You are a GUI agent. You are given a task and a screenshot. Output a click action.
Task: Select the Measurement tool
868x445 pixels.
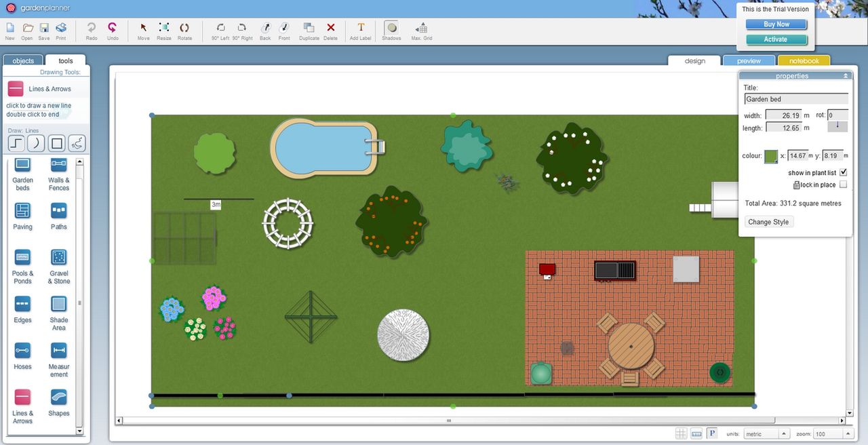pyautogui.click(x=59, y=360)
